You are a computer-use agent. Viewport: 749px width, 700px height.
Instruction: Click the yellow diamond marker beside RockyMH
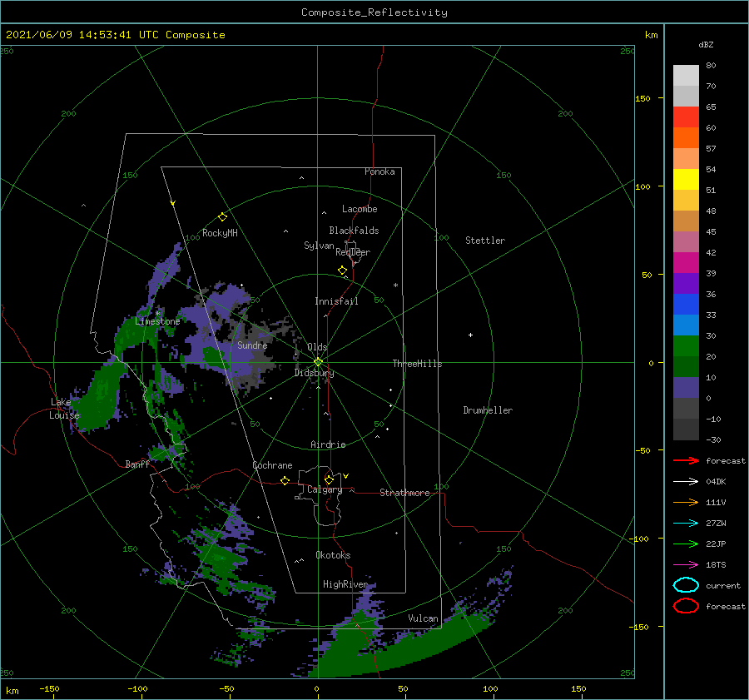click(222, 217)
